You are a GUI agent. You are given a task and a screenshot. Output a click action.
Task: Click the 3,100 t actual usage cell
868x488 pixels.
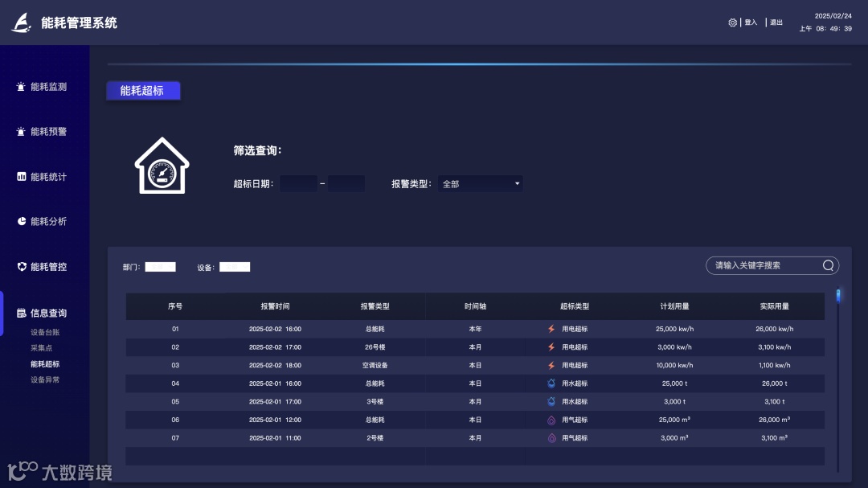774,402
